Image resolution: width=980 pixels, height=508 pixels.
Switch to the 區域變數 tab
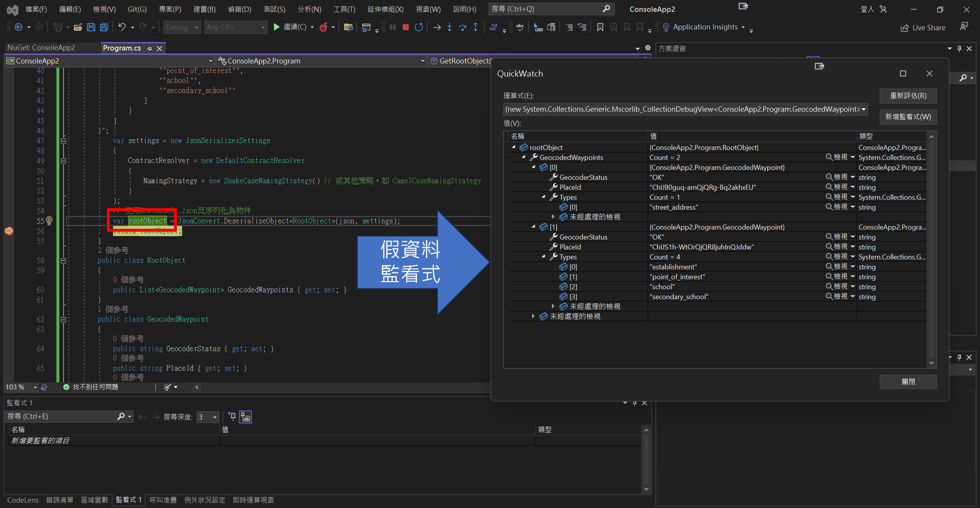[94, 500]
